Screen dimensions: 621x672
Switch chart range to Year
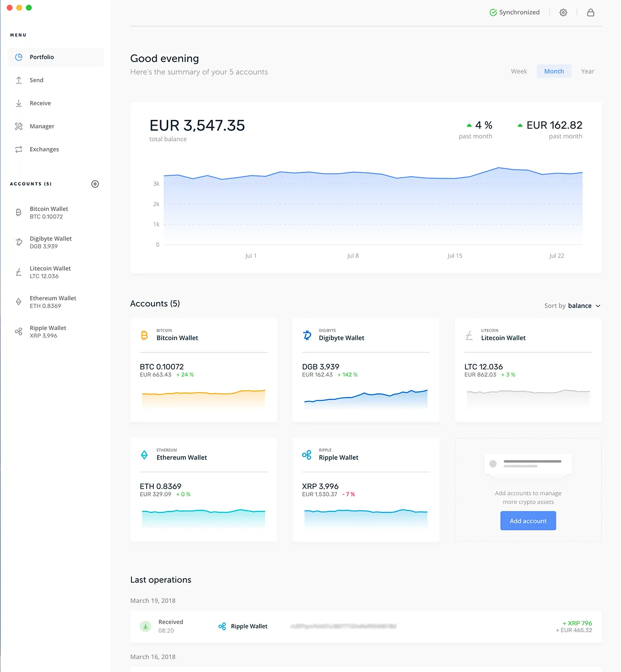click(588, 71)
